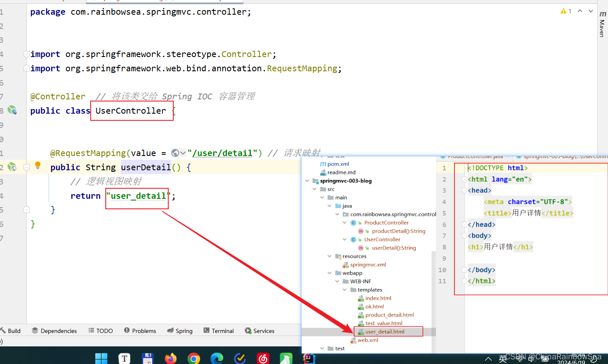Fold the userDetail method body
Image resolution: width=608 pixels, height=364 pixels.
pyautogui.click(x=26, y=167)
